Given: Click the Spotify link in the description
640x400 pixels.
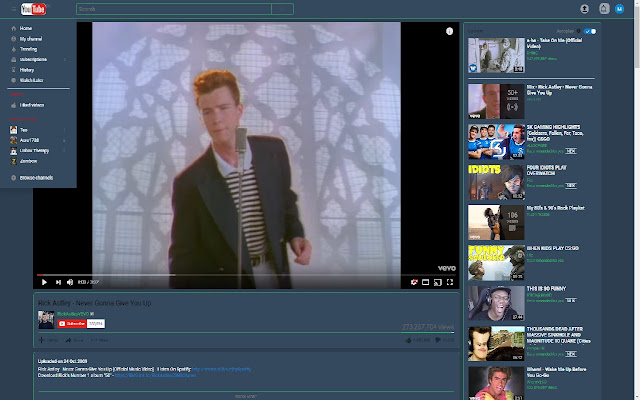Looking at the screenshot, I should (222, 369).
